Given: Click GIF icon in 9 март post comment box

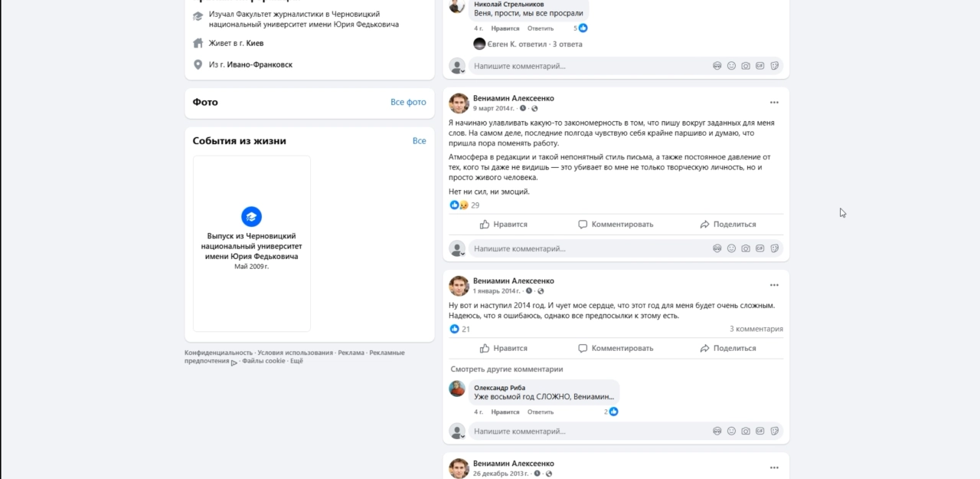Looking at the screenshot, I should (760, 248).
